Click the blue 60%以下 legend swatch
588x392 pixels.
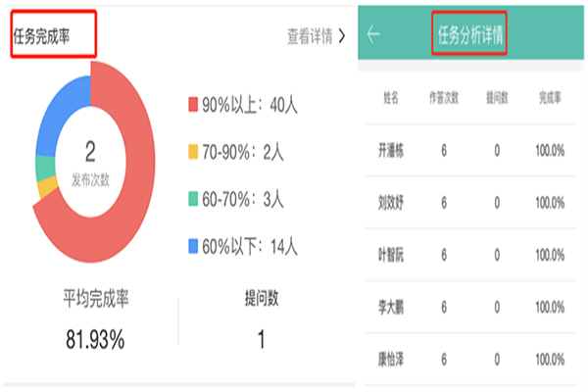point(192,246)
